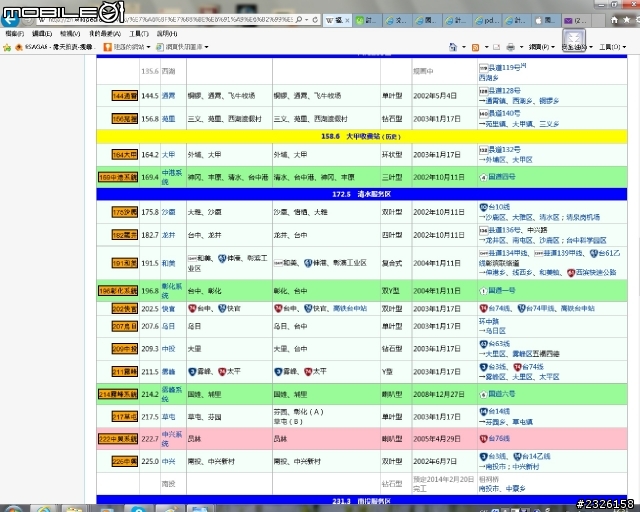Click the 172.5 清水服务区 blue header row
Screen dimensions: 640x512
click(x=361, y=194)
